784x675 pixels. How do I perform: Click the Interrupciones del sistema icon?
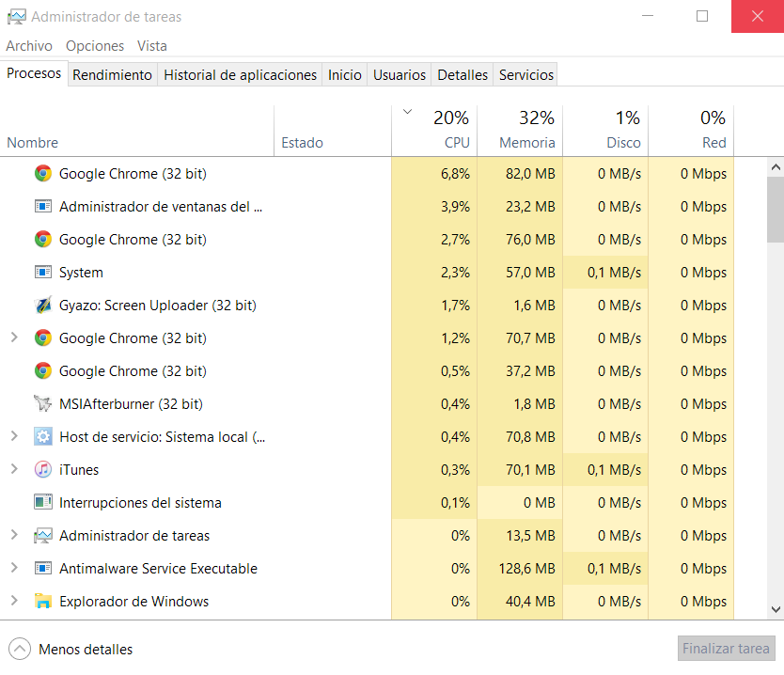click(43, 502)
